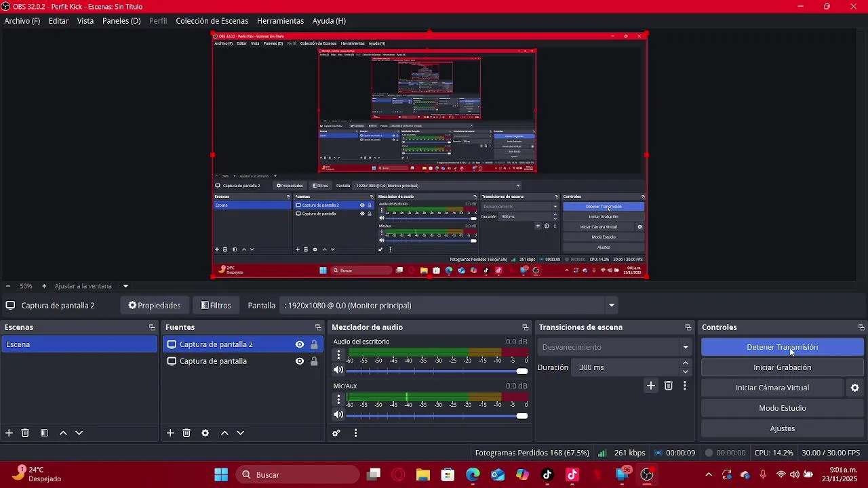Open Audio del escritorio options dots

(338, 354)
